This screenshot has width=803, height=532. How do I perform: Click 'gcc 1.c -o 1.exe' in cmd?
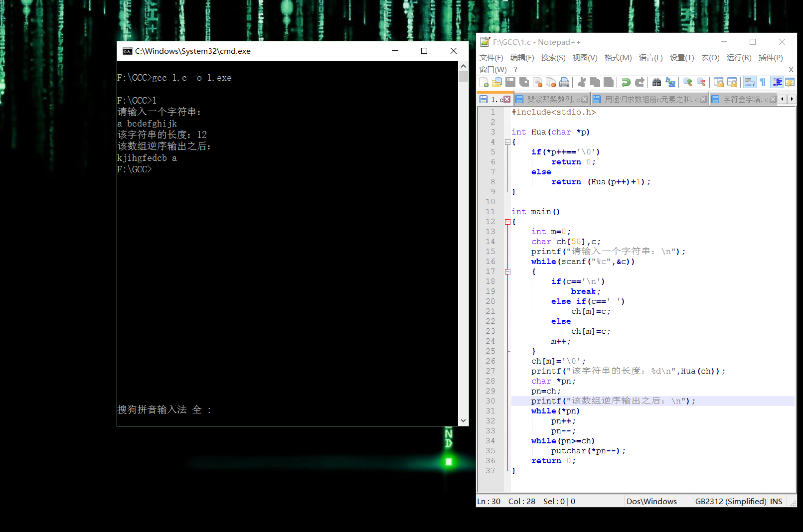pyautogui.click(x=192, y=78)
